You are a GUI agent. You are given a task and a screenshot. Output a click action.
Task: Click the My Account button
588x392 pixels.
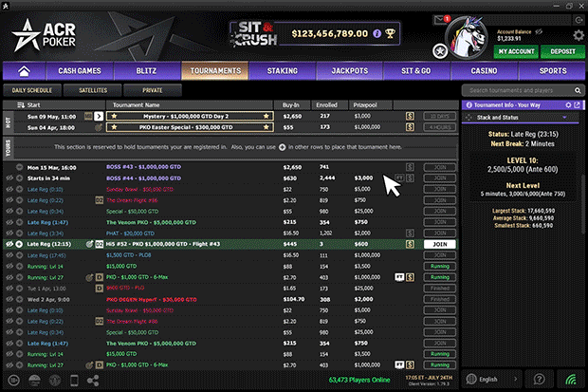pyautogui.click(x=516, y=51)
